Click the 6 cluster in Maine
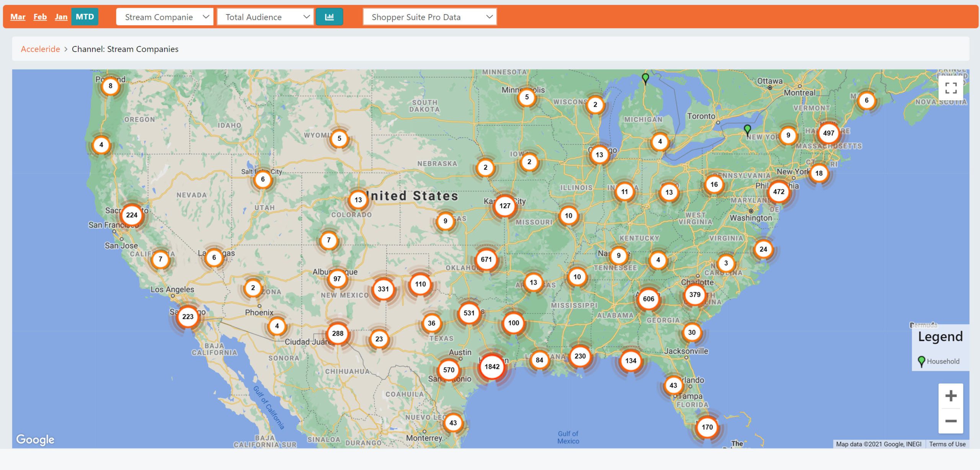 tap(867, 101)
